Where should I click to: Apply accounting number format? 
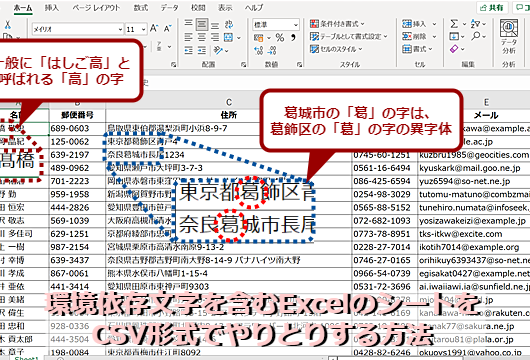pyautogui.click(x=259, y=38)
